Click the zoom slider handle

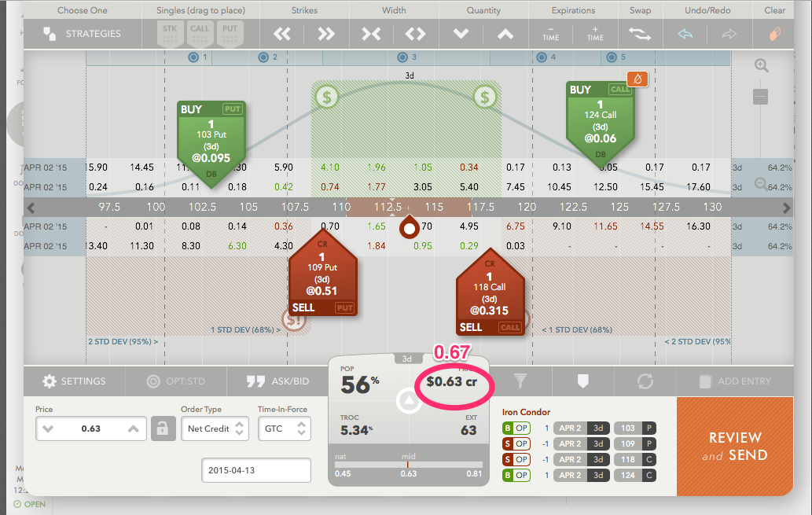point(760,97)
